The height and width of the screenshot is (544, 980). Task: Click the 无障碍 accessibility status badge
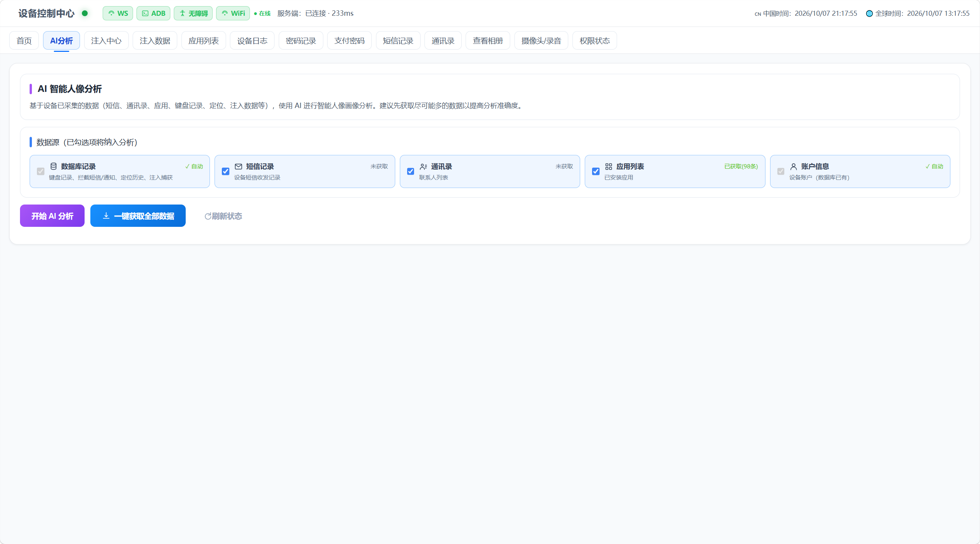point(193,13)
